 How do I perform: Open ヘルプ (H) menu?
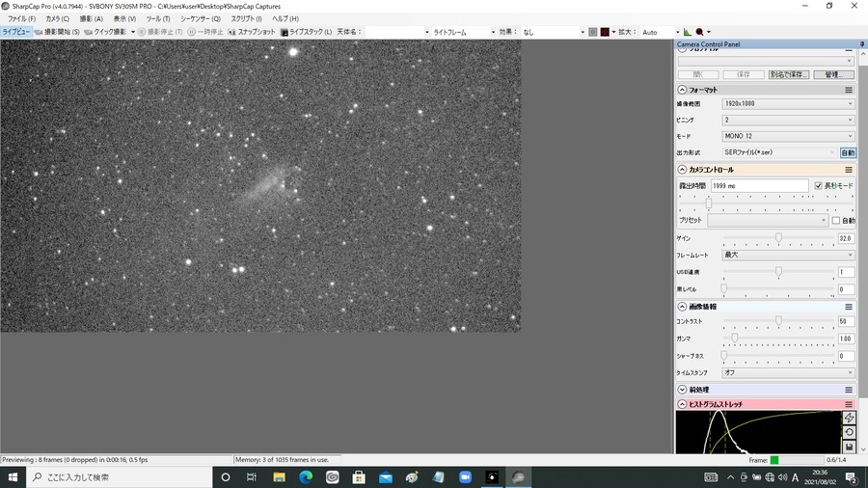(x=285, y=19)
